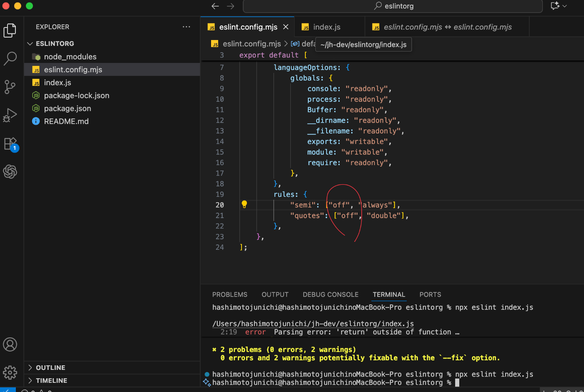Screen dimensions: 584x392
Task: Click the Explorer more actions ellipsis
Action: coord(186,27)
